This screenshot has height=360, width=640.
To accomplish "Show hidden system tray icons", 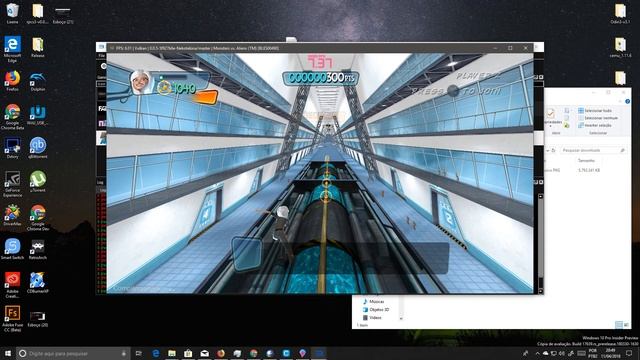I will pos(537,353).
